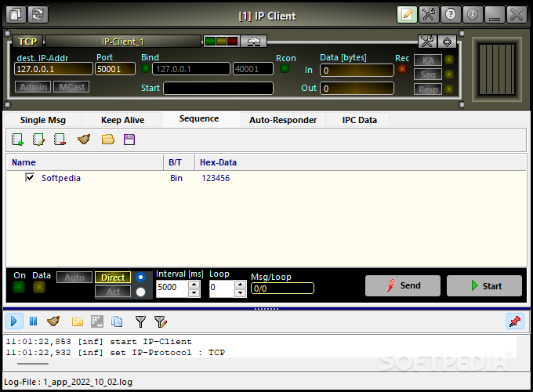Save the sequence with floppy disk icon
Viewport: 533px width, 392px height.
point(129,140)
